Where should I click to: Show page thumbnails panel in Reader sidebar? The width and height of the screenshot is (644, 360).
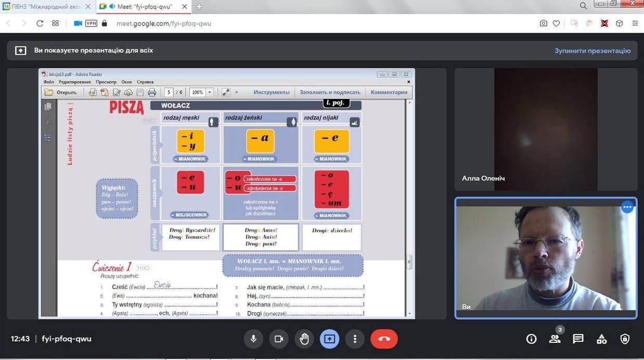pos(48,107)
